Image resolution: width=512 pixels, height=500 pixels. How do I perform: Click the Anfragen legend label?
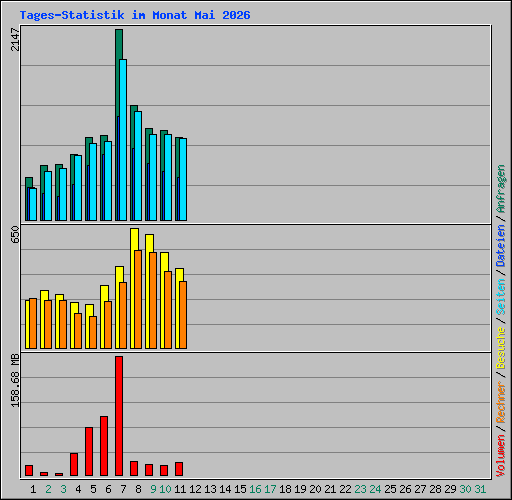coord(500,189)
